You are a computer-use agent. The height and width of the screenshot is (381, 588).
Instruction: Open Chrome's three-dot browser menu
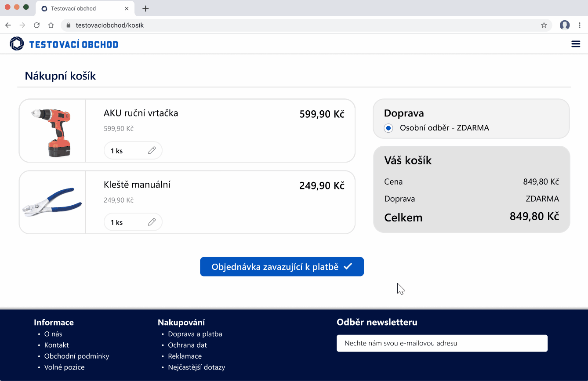[579, 25]
